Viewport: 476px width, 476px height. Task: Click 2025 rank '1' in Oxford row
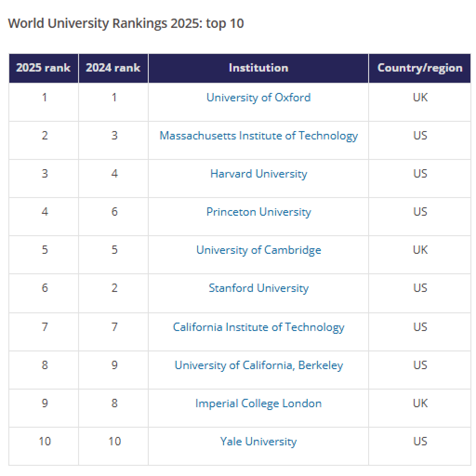tap(45, 98)
